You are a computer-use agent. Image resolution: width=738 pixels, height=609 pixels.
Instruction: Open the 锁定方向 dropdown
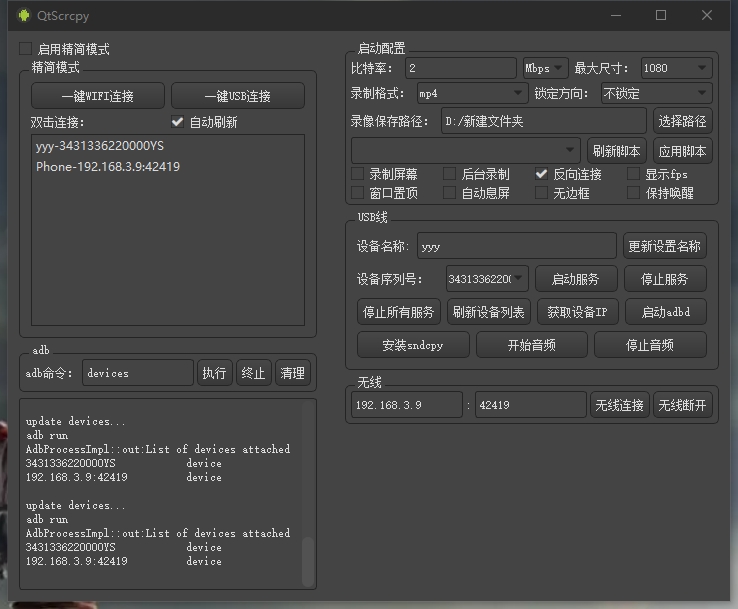click(x=655, y=94)
